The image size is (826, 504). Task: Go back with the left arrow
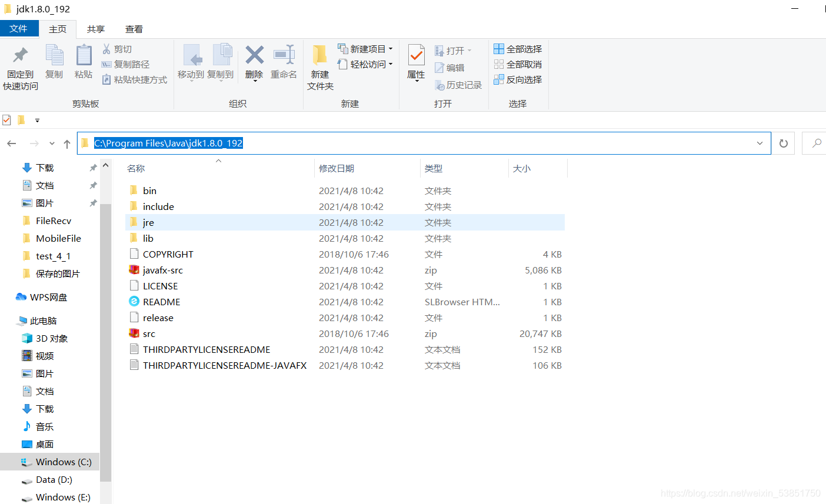click(x=12, y=143)
